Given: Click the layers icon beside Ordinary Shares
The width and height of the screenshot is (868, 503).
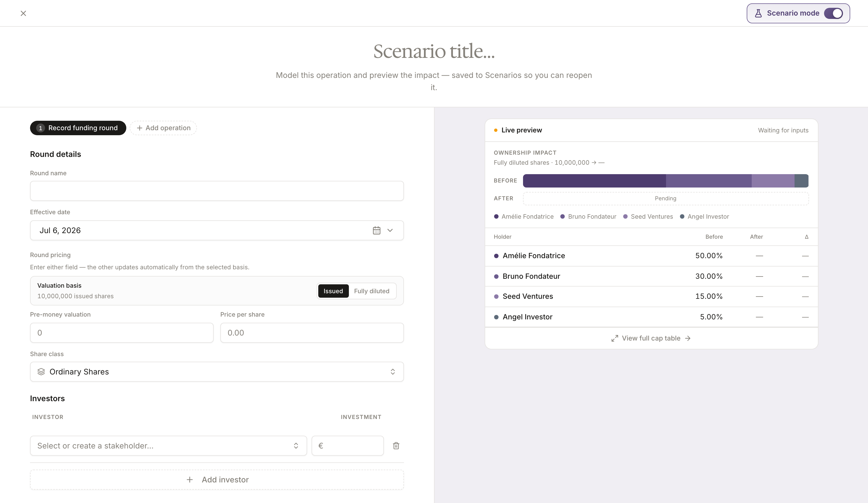Looking at the screenshot, I should [x=41, y=372].
